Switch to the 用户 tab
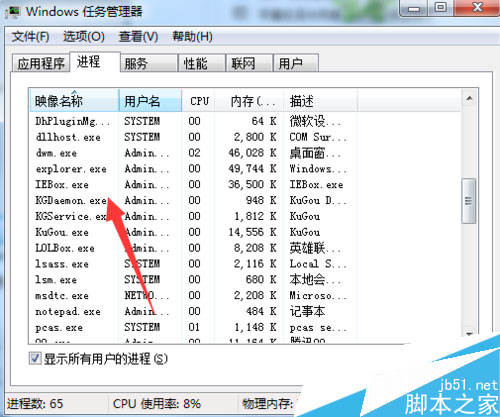This screenshot has height=417, width=500. coord(296,63)
